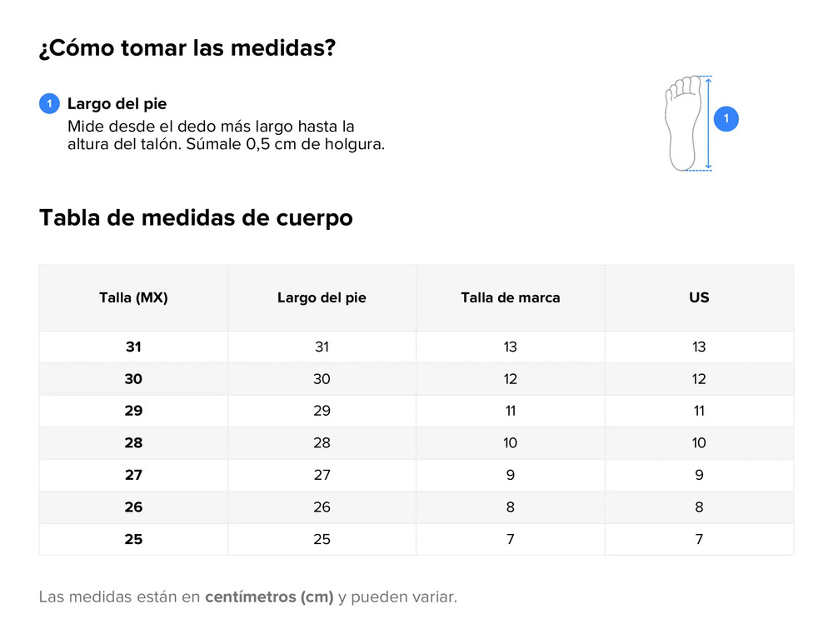This screenshot has width=833, height=644.
Task: Click the Largo del pie value 29
Action: tap(322, 411)
